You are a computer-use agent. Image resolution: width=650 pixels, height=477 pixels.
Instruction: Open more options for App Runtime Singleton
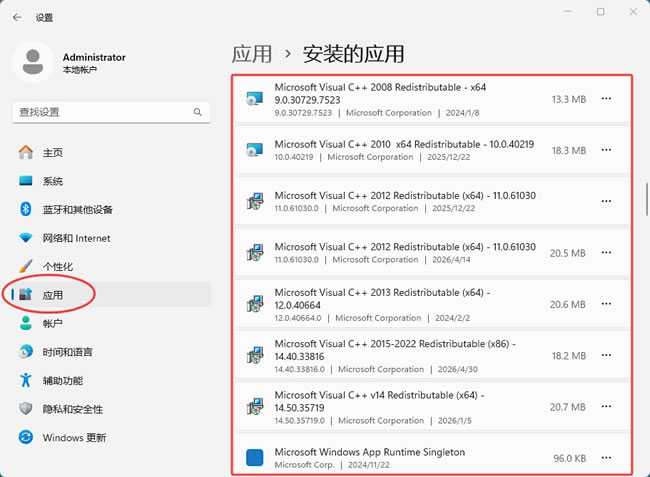click(606, 458)
